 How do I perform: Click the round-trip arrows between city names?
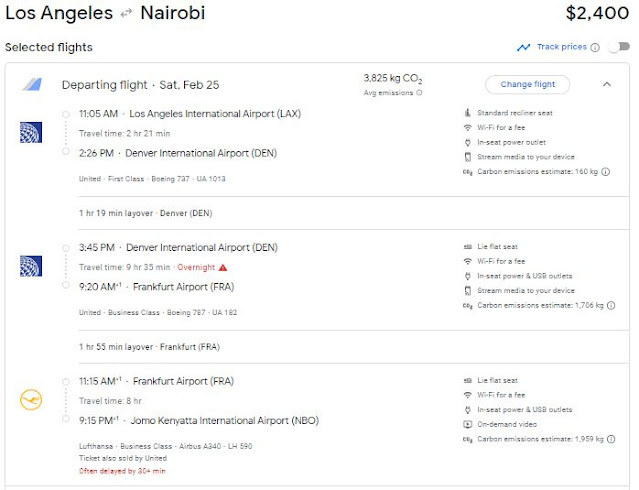coord(127,14)
